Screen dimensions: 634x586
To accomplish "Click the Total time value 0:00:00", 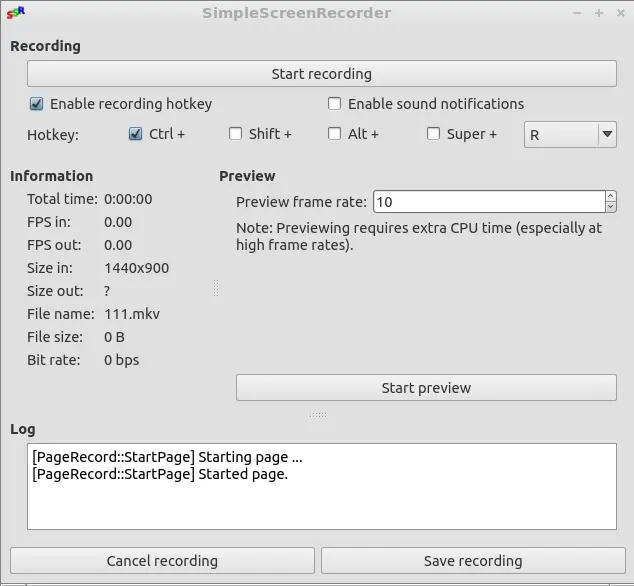I will pyautogui.click(x=128, y=199).
